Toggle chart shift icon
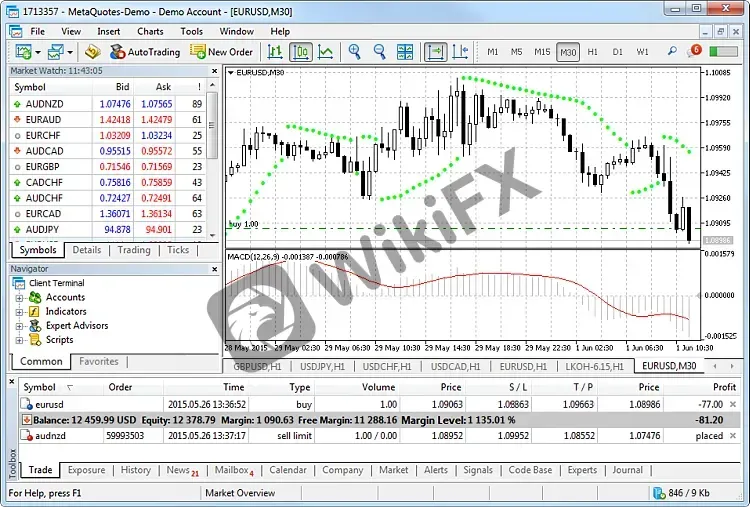Viewport: 750px width, 507px height. pos(460,52)
